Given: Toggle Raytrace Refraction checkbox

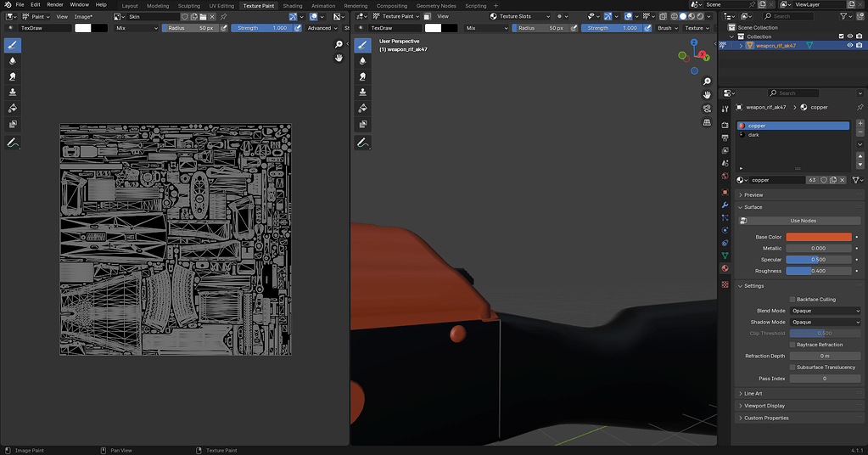Looking at the screenshot, I should 792,345.
